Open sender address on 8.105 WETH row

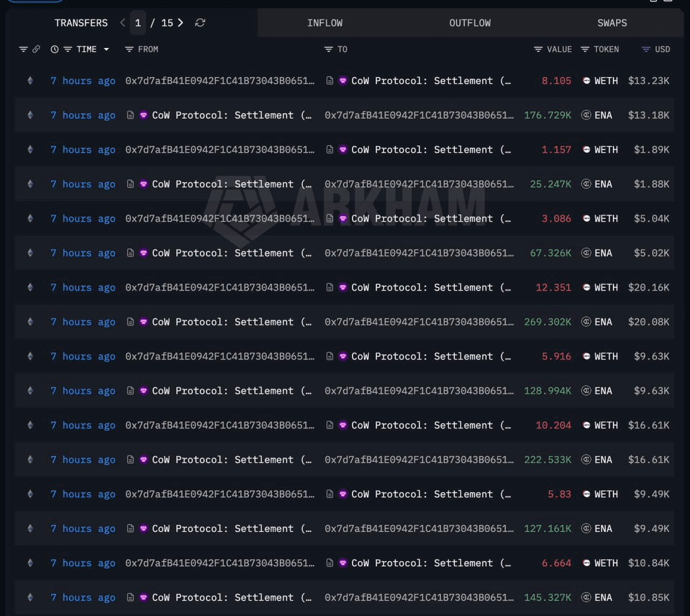coord(220,80)
